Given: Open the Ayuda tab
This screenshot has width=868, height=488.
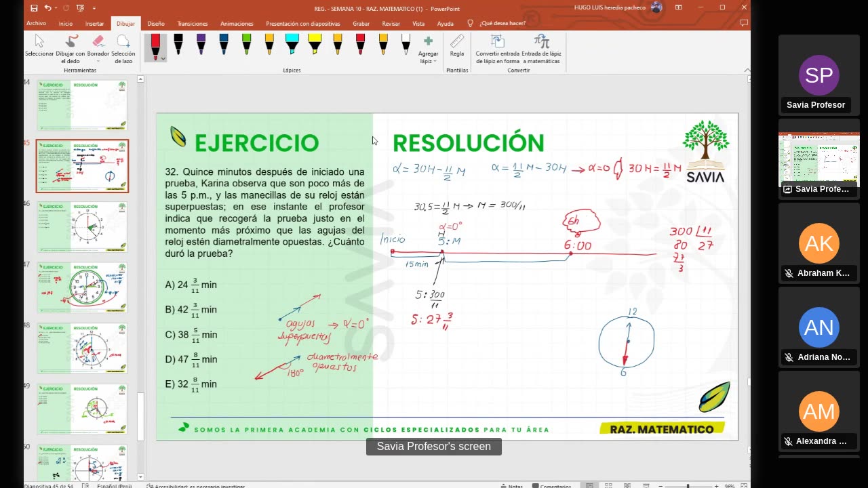Looking at the screenshot, I should click(x=445, y=23).
